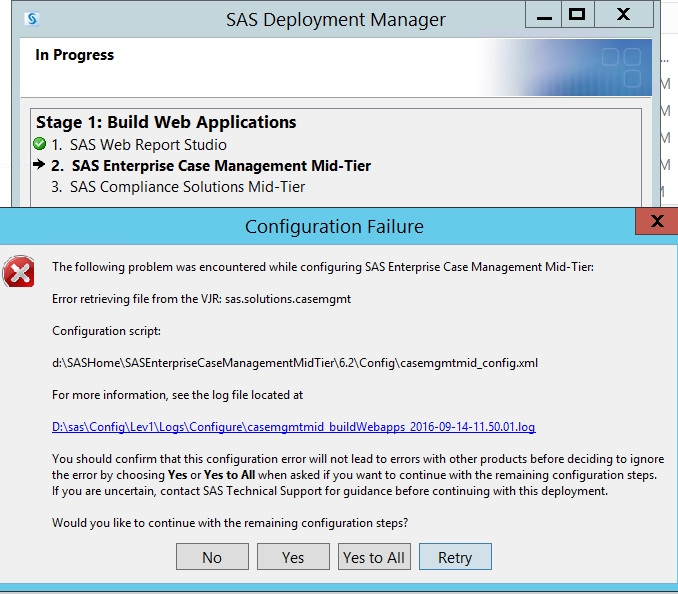
Task: Close the Configuration Failure dialog
Action: [656, 221]
